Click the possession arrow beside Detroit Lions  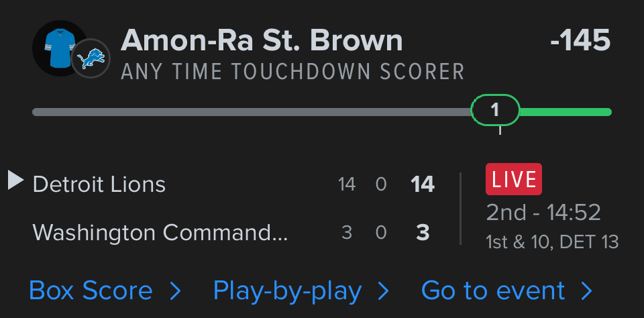pos(15,180)
